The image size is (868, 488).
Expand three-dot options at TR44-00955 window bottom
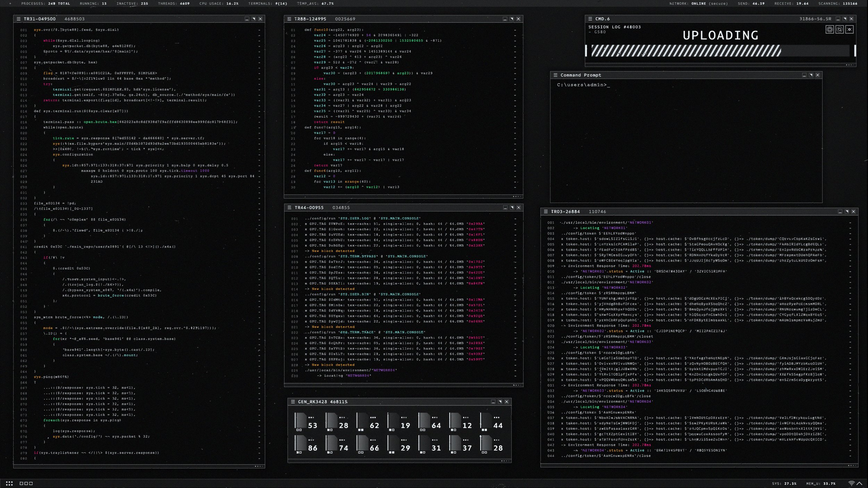517,385
